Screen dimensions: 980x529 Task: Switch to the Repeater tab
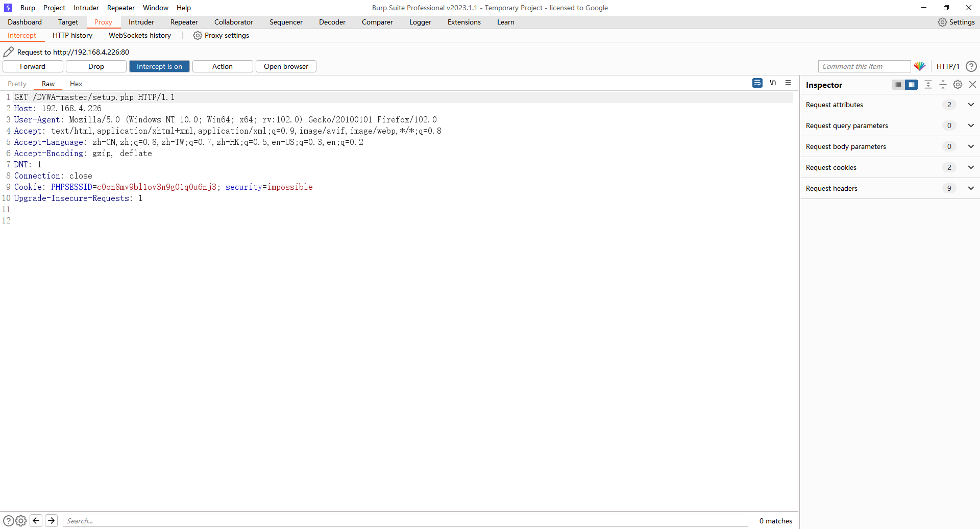coord(184,22)
